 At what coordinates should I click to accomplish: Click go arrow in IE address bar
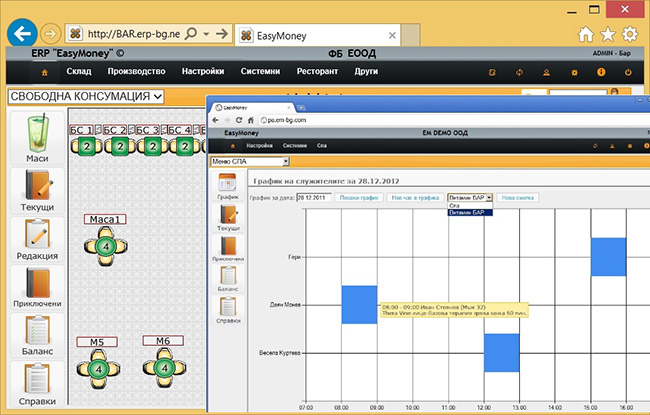point(222,34)
